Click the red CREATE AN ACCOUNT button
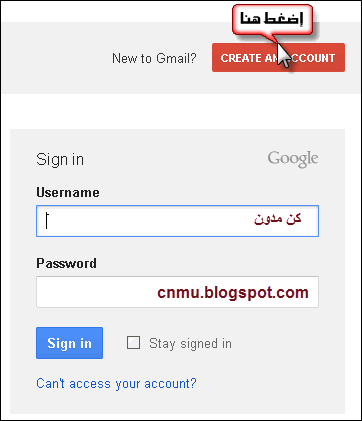Screen dimensions: 362x421 (278, 57)
